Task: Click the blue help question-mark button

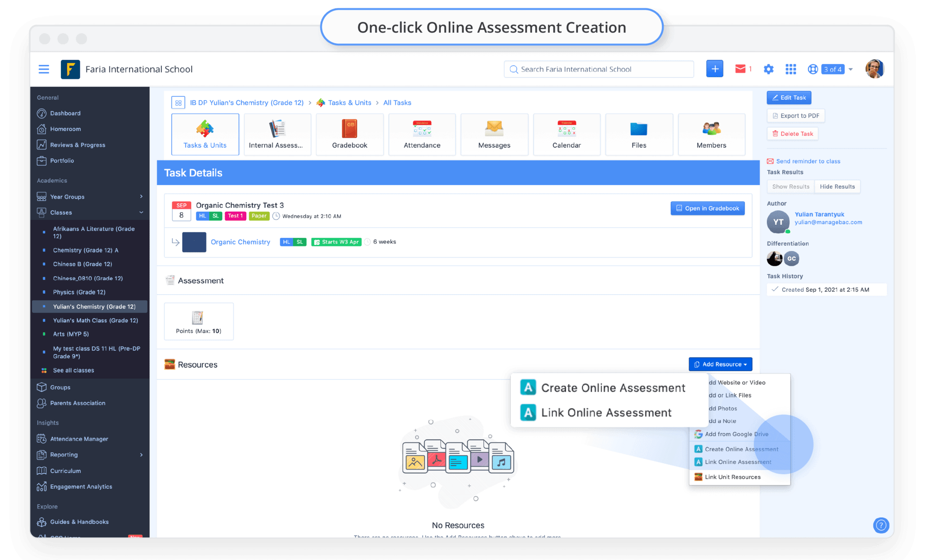Action: pyautogui.click(x=881, y=525)
